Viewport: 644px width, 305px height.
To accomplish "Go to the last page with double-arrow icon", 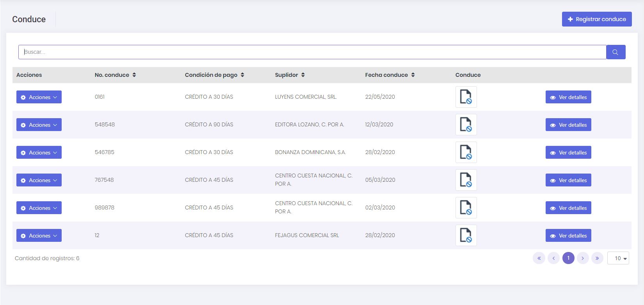I will [x=597, y=258].
